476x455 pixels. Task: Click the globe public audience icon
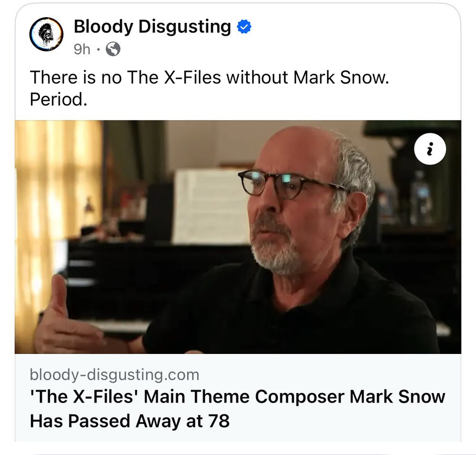pos(113,49)
